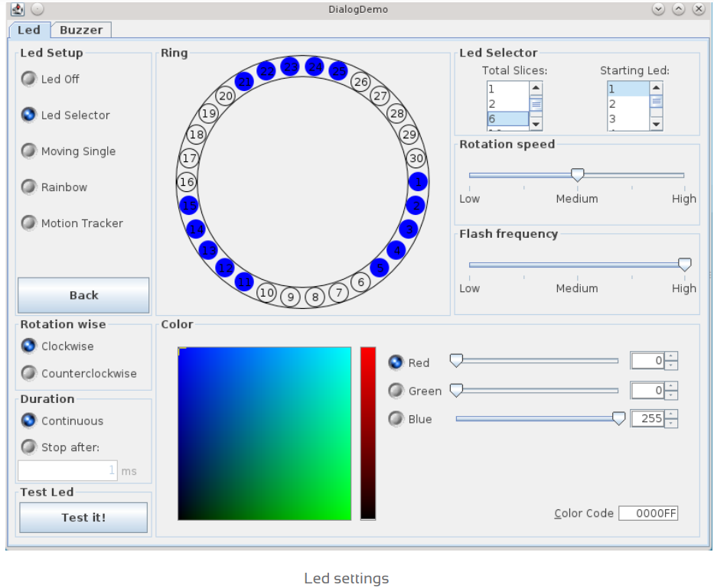Select 1 in Total Slices list
The width and height of the screenshot is (714, 588).
click(507, 89)
